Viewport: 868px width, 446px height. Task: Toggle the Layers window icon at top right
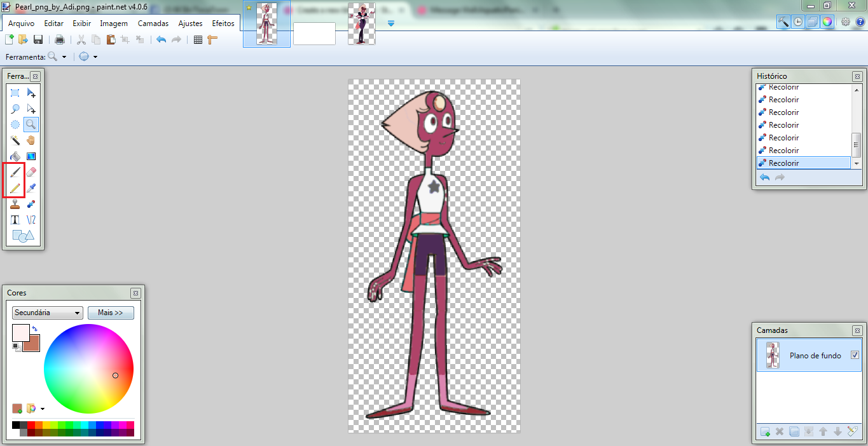tap(812, 22)
